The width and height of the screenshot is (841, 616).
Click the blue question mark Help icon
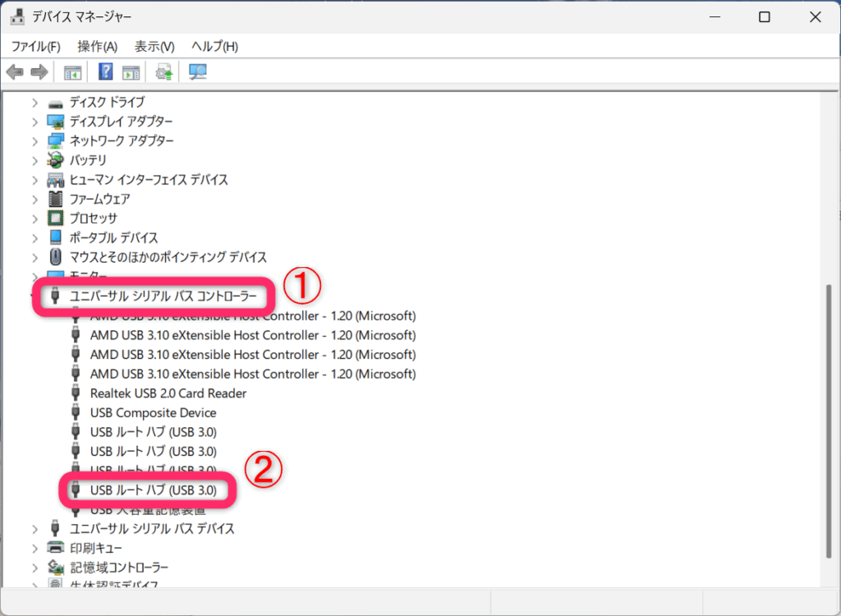(106, 72)
